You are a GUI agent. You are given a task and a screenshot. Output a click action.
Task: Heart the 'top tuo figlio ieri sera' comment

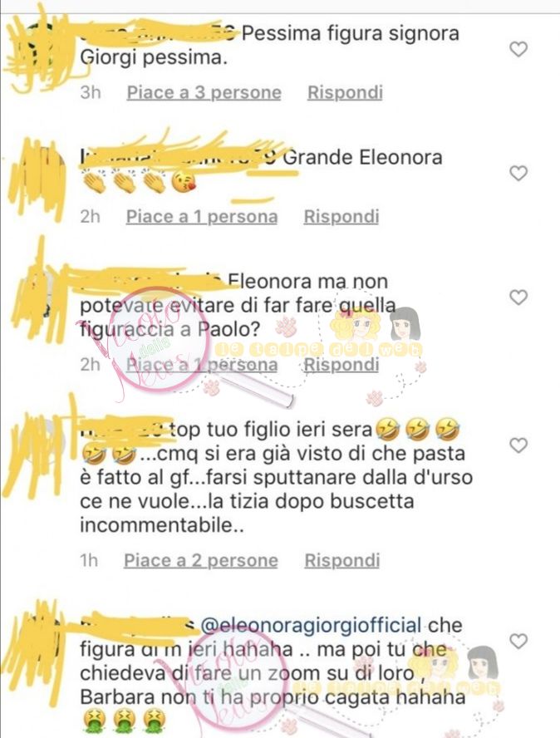518,445
